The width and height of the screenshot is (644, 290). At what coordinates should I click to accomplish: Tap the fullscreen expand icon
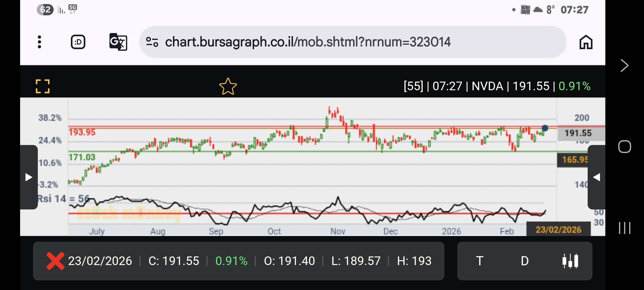[x=43, y=86]
